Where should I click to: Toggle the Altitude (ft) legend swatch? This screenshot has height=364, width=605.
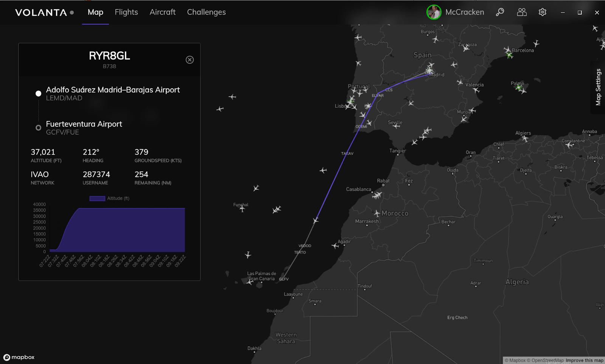97,198
